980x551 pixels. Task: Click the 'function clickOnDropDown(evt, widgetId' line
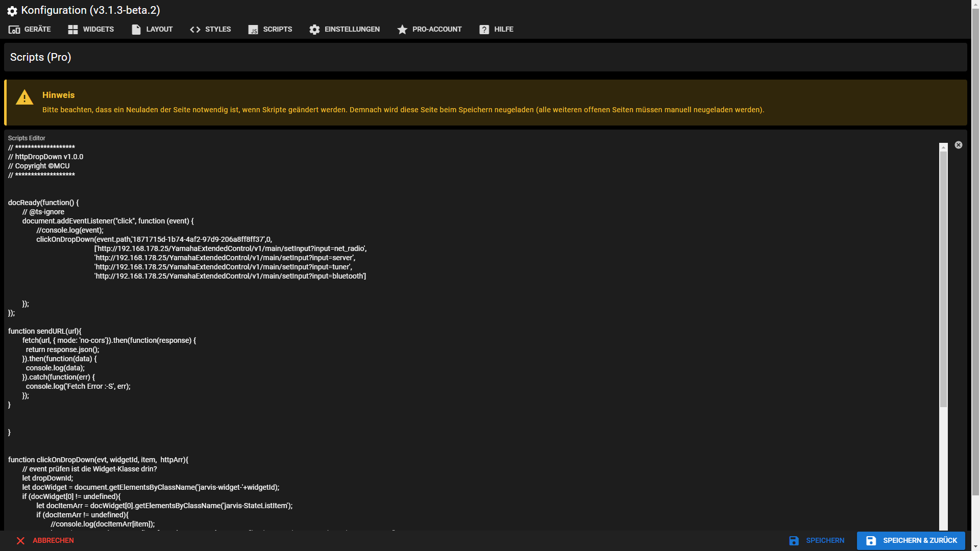pyautogui.click(x=98, y=460)
